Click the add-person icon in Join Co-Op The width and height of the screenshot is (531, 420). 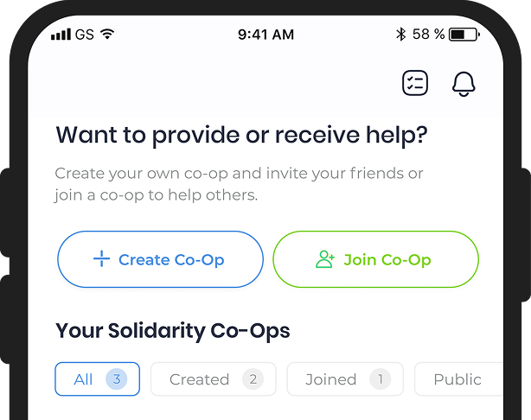(x=325, y=259)
